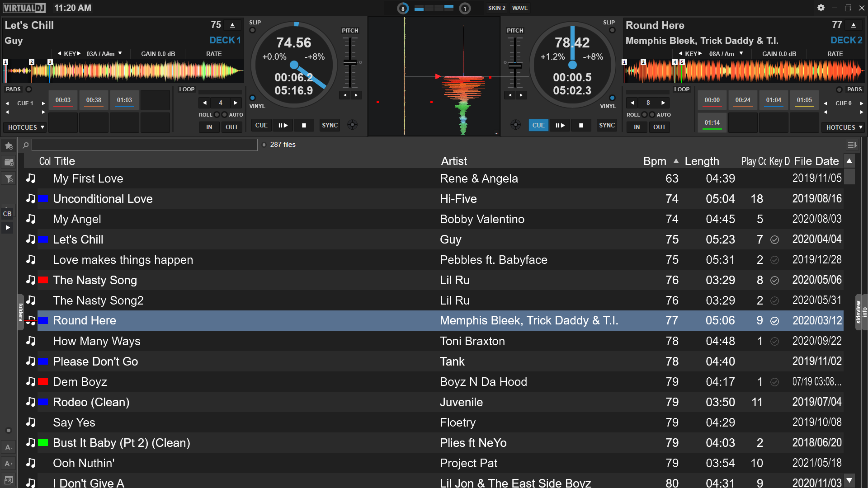Sort by Title column header
This screenshot has height=488, width=868.
coord(65,161)
